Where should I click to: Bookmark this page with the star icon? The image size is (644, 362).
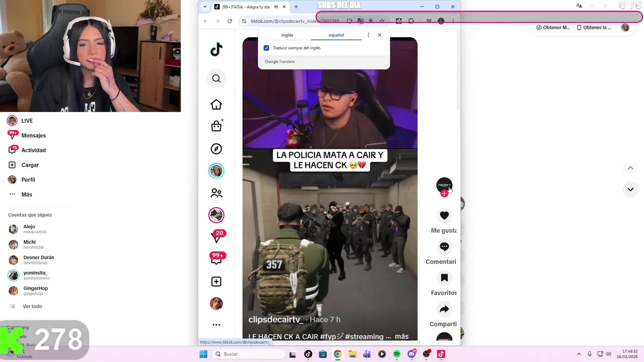click(x=382, y=21)
